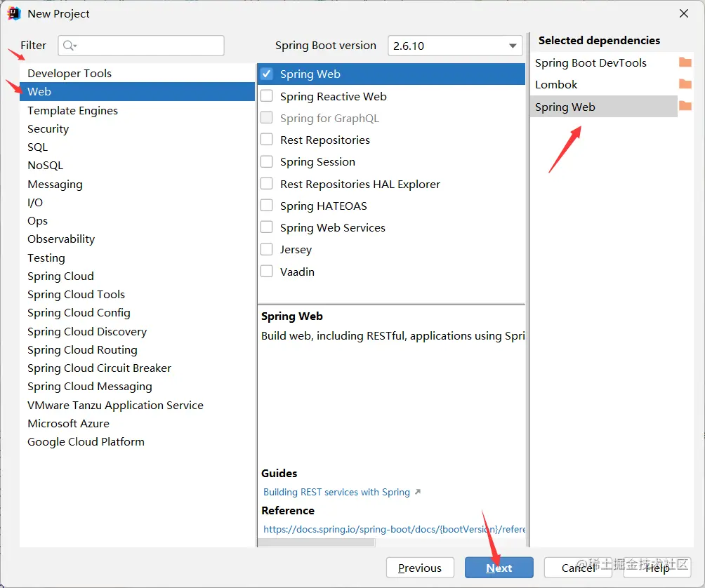Tick Rest Repositories HAL Explorer checkbox
The image size is (705, 588).
267,184
